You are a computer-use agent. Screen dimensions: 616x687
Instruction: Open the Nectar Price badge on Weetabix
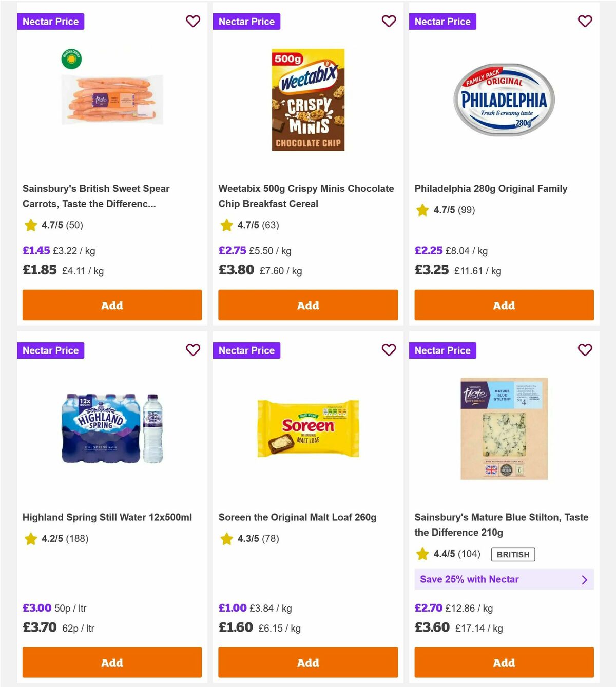pos(246,21)
